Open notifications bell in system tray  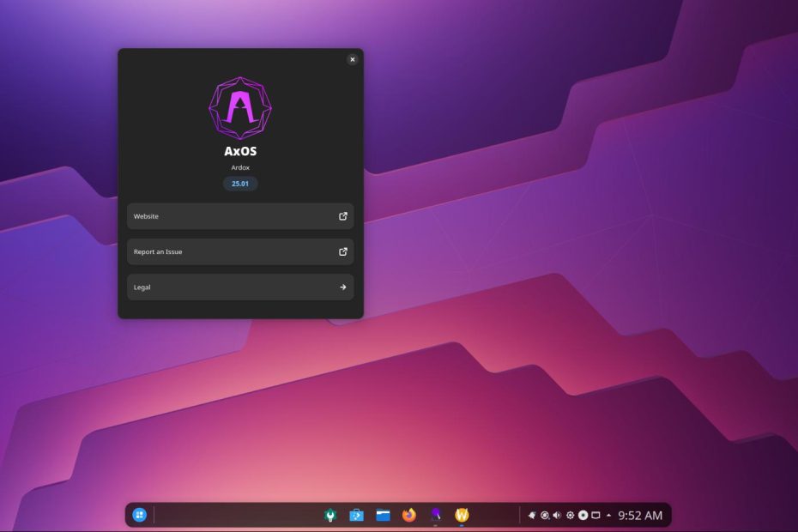pos(532,515)
